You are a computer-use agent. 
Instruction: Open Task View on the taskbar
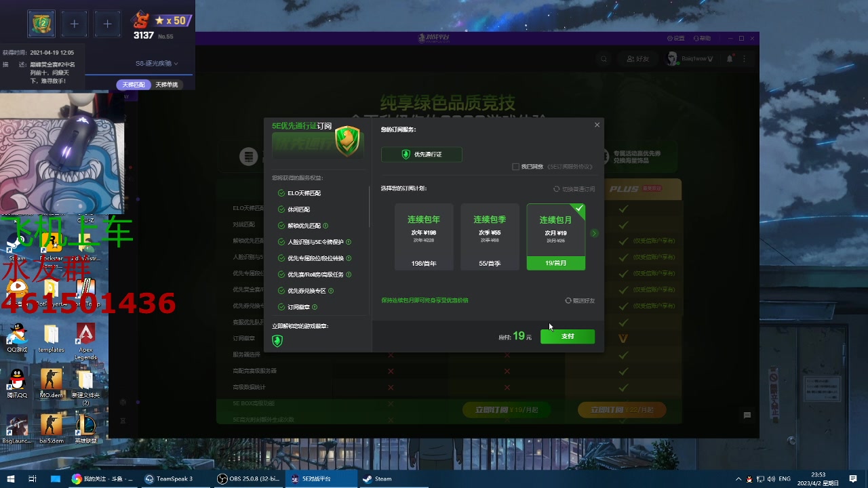coord(33,479)
